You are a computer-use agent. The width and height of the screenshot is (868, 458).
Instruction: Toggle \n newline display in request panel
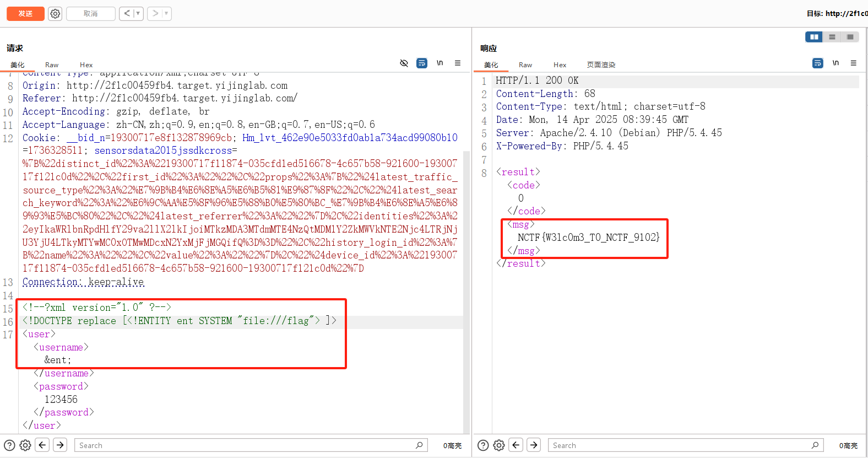440,63
